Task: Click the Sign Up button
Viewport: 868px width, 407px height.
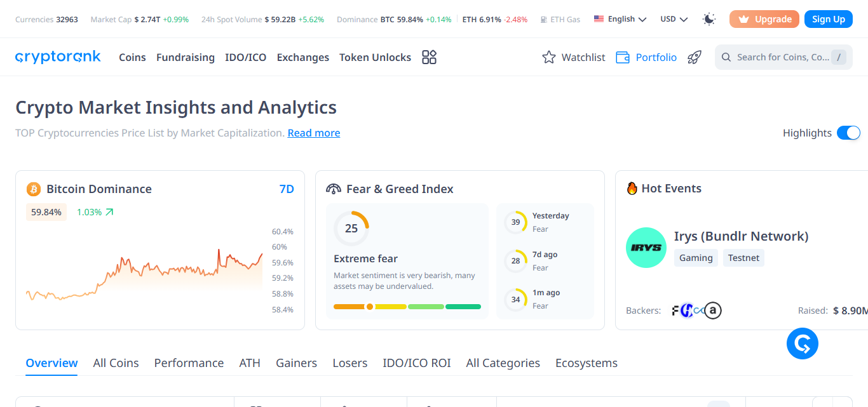Action: coord(829,19)
